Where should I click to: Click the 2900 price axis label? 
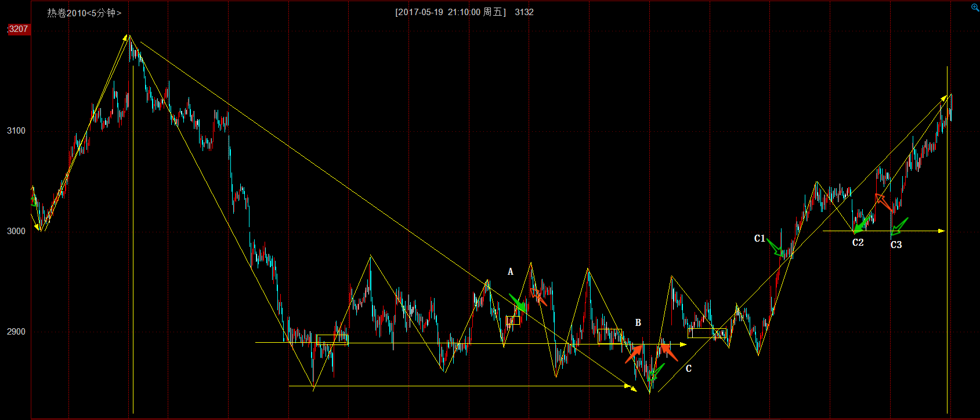(16, 332)
